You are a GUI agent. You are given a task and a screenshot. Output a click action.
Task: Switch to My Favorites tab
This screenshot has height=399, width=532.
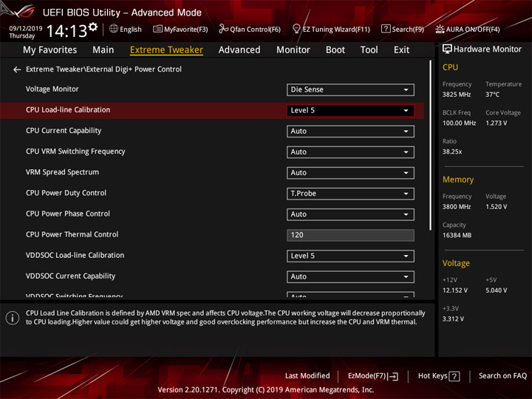(50, 50)
